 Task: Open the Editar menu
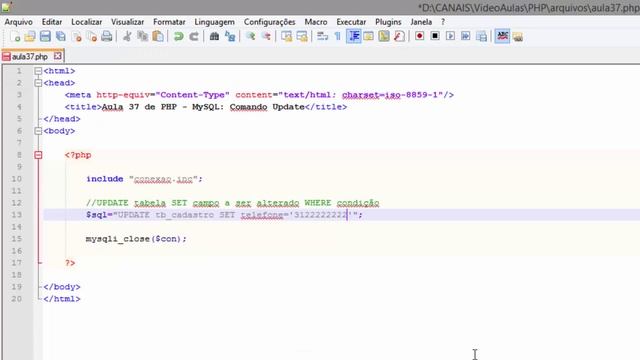point(52,22)
